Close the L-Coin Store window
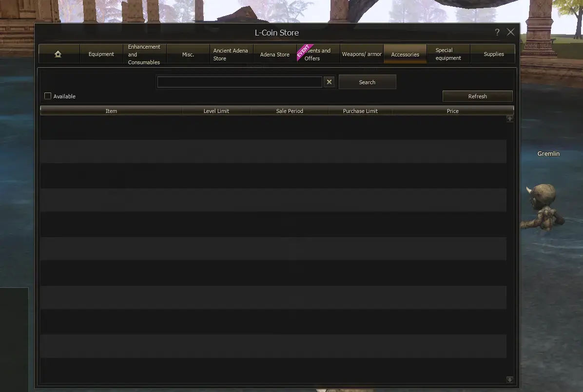The height and width of the screenshot is (392, 583). pyautogui.click(x=510, y=32)
